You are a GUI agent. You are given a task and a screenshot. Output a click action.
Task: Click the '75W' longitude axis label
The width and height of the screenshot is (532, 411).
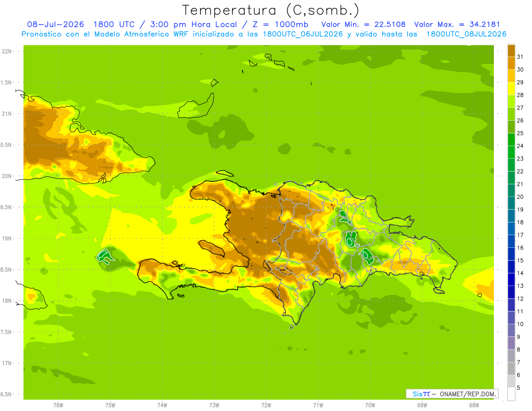pos(110,405)
